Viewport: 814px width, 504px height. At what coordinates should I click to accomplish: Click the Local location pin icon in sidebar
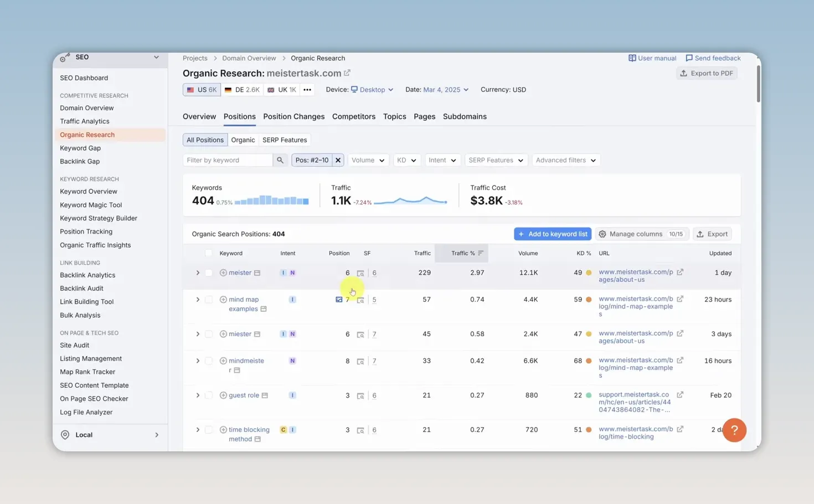point(65,435)
